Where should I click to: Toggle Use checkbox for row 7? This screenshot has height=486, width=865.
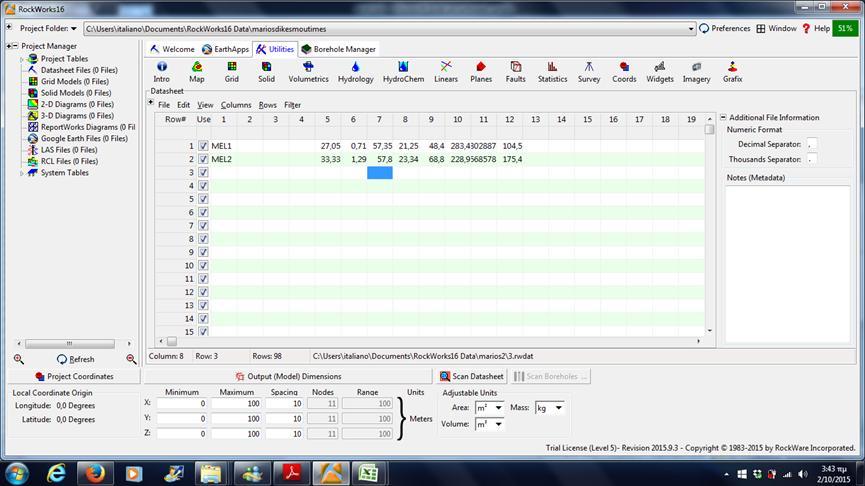(x=203, y=225)
